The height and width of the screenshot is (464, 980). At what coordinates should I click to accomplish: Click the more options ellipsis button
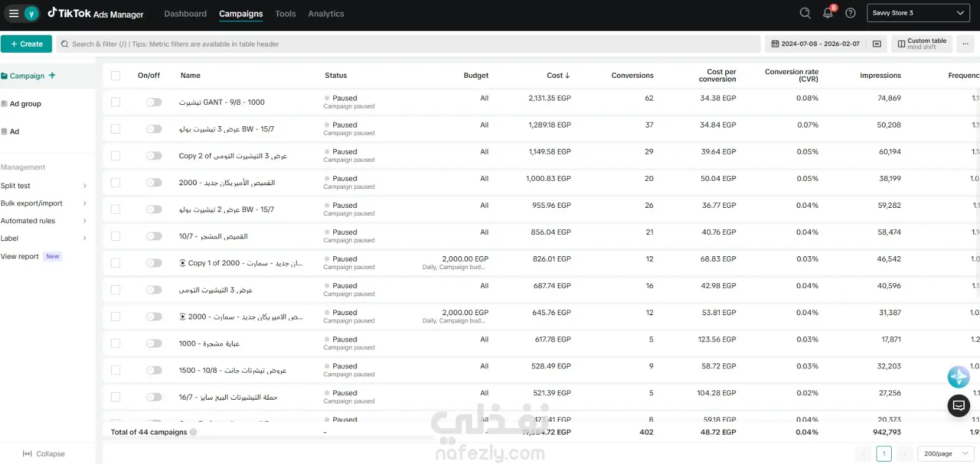tap(965, 44)
